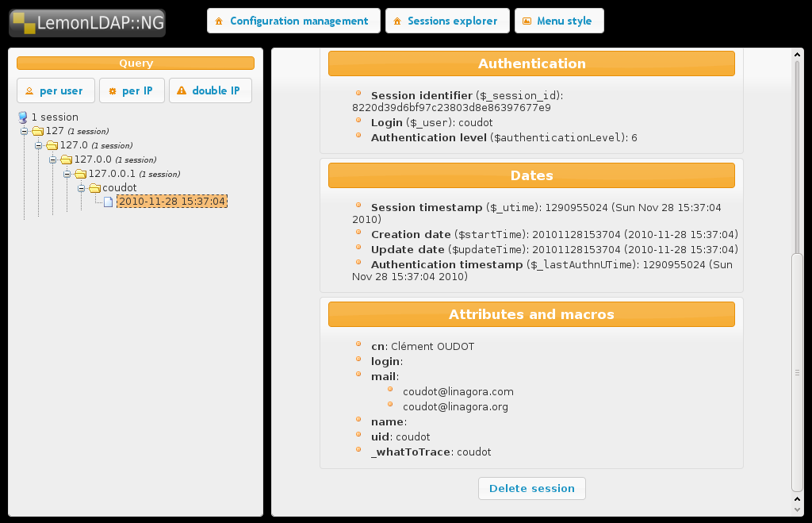The width and height of the screenshot is (812, 523).
Task: Click the gear icon on per IP button
Action: click(x=113, y=91)
